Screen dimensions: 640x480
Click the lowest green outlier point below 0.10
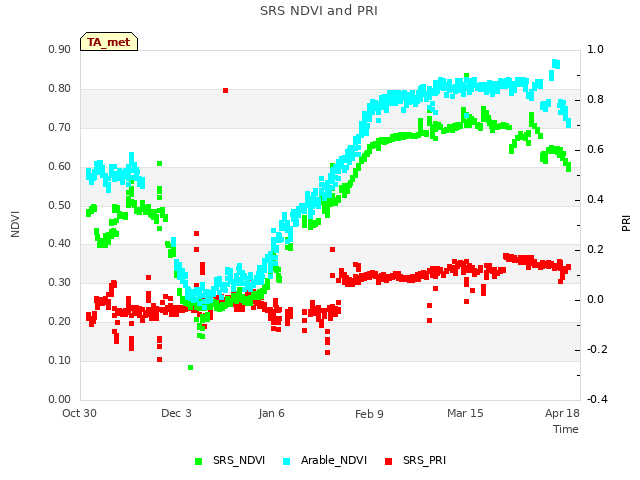[x=190, y=367]
